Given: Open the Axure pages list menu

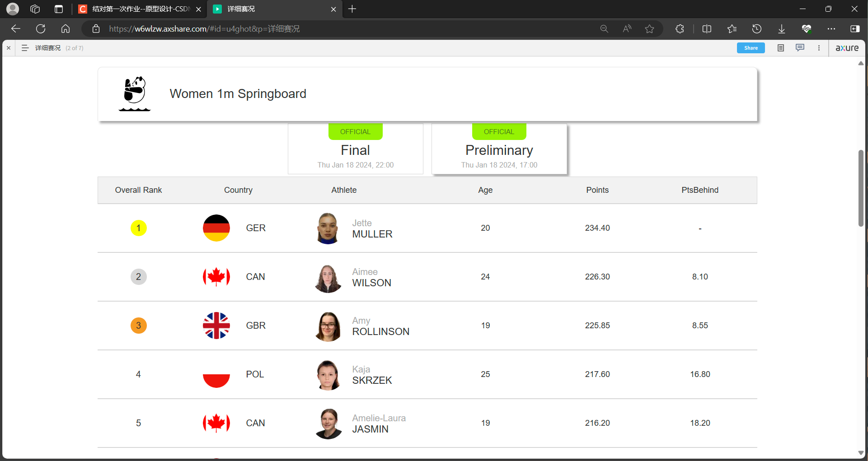Looking at the screenshot, I should tap(25, 48).
